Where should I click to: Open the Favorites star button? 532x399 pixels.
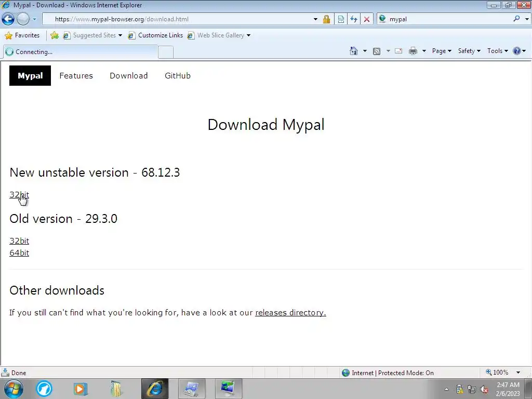(22, 35)
